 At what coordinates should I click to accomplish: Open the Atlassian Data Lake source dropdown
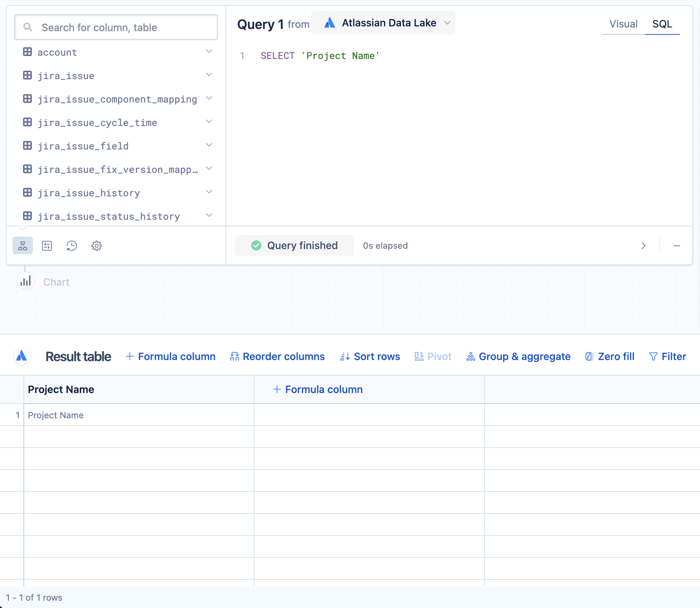point(383,23)
